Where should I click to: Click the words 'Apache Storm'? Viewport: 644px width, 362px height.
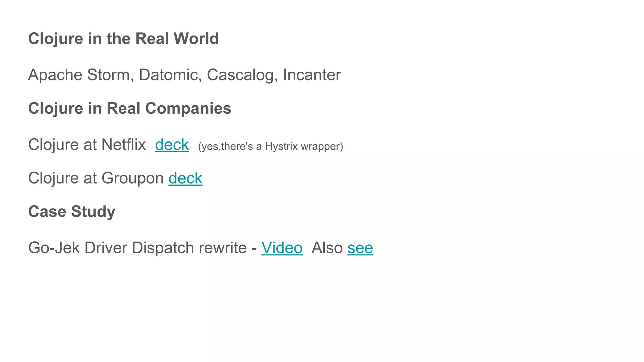(x=79, y=75)
